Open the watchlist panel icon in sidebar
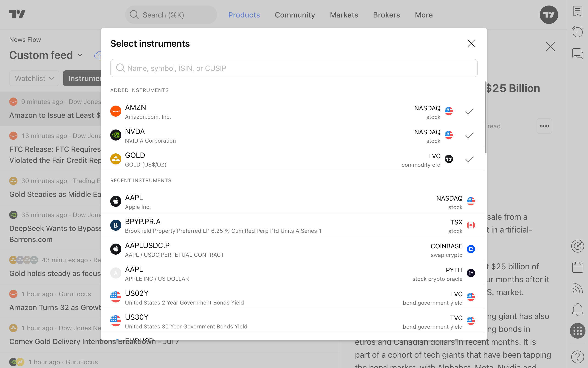 [577, 11]
